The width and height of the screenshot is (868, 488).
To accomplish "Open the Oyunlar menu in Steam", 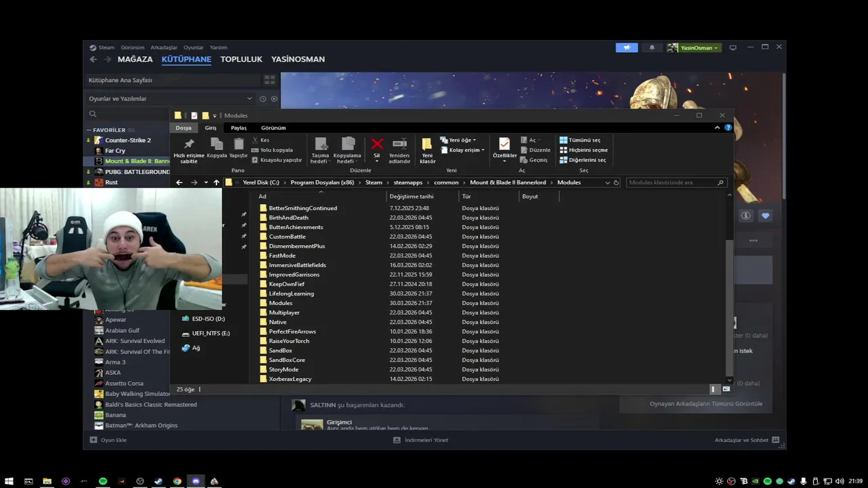I will pos(193,47).
